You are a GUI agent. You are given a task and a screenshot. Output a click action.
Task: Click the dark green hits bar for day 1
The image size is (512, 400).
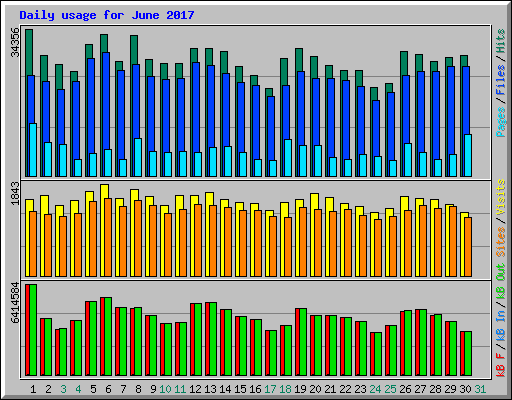coord(29,52)
